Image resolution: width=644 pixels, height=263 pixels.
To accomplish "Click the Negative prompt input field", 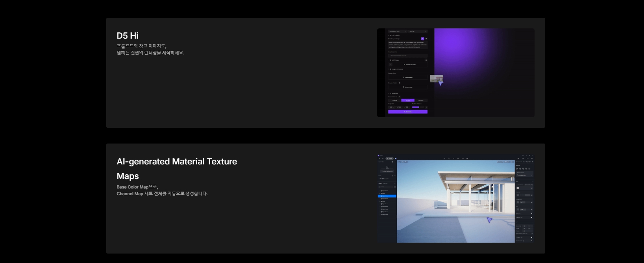I will [x=408, y=56].
